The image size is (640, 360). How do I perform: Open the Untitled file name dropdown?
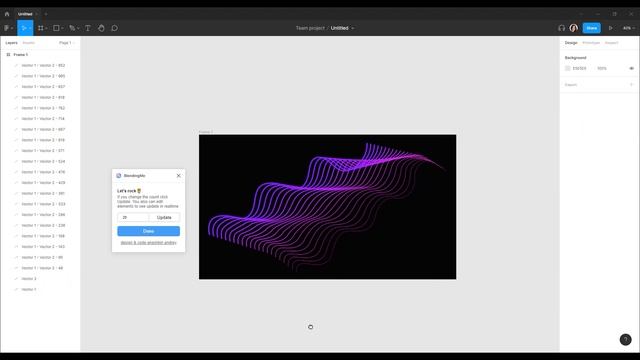pyautogui.click(x=353, y=28)
